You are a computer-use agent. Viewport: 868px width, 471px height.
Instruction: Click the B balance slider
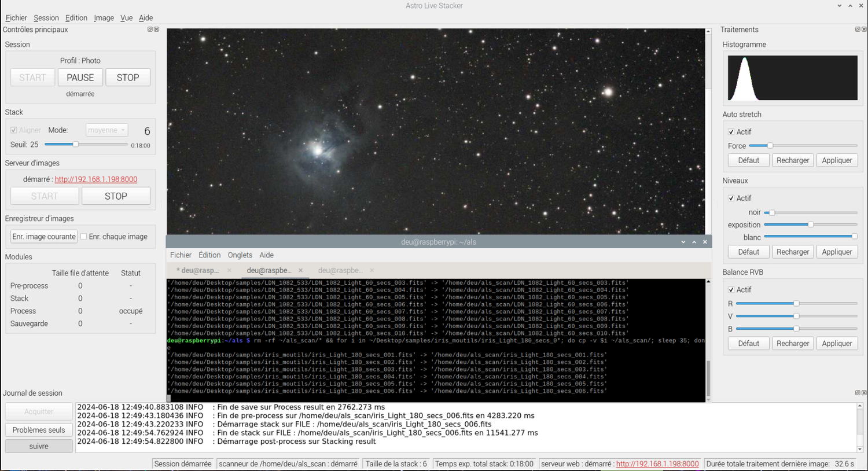point(796,329)
